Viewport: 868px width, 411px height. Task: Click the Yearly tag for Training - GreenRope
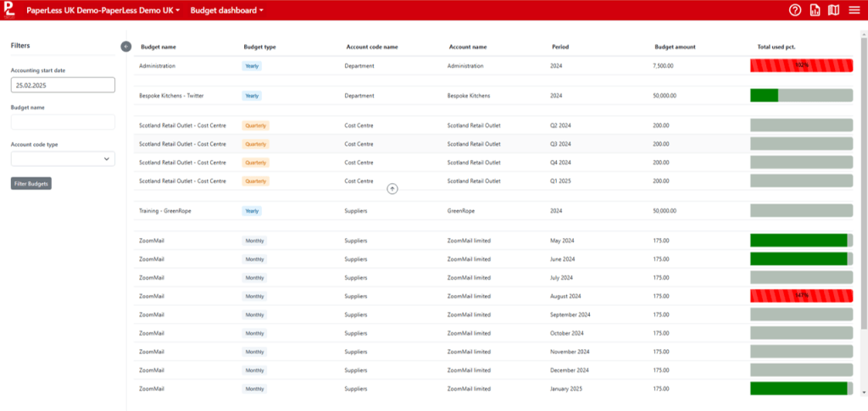point(252,210)
